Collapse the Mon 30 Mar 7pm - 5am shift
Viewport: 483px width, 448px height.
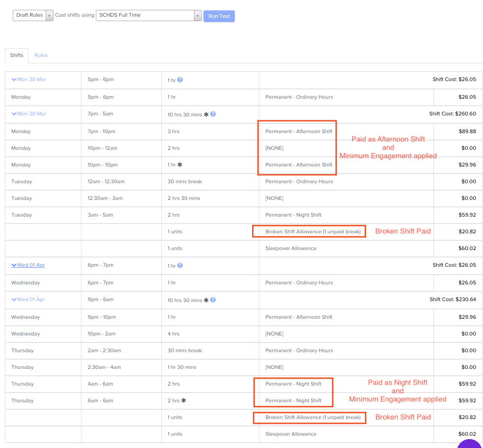(x=28, y=114)
